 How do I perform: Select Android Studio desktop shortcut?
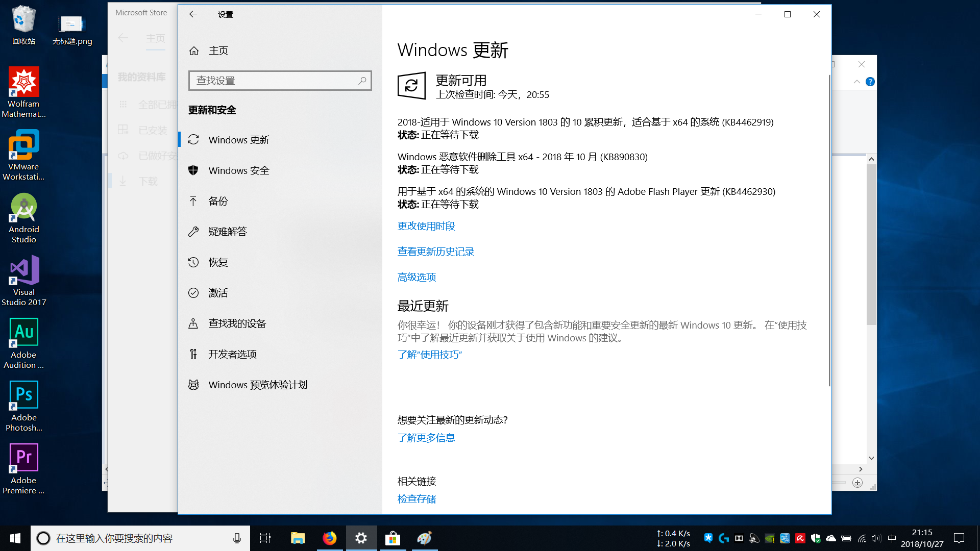coord(23,218)
